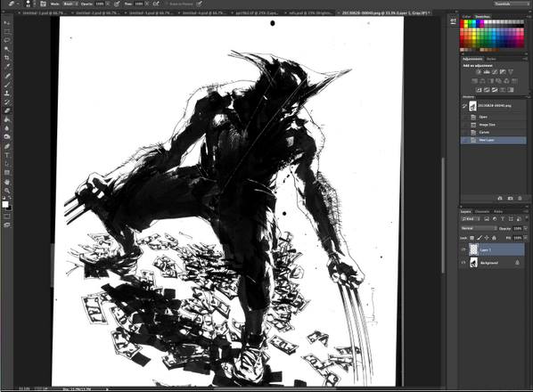
Task: Toggle lock image pixels
Action: pos(480,238)
